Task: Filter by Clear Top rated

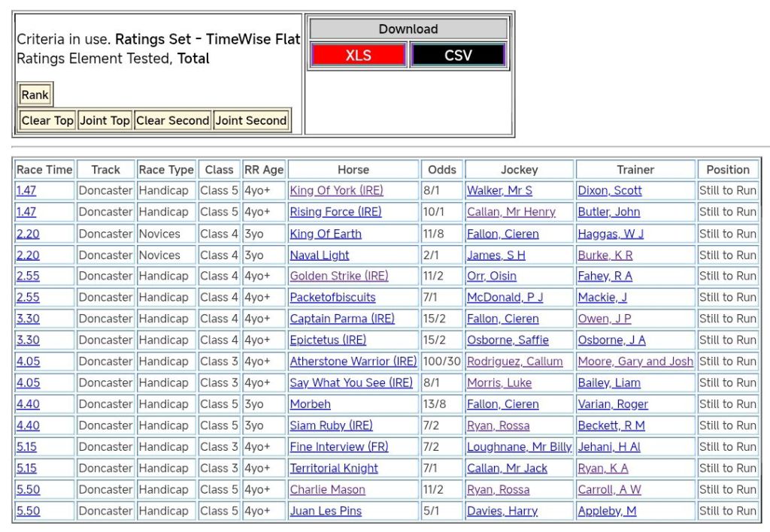Action: (47, 120)
